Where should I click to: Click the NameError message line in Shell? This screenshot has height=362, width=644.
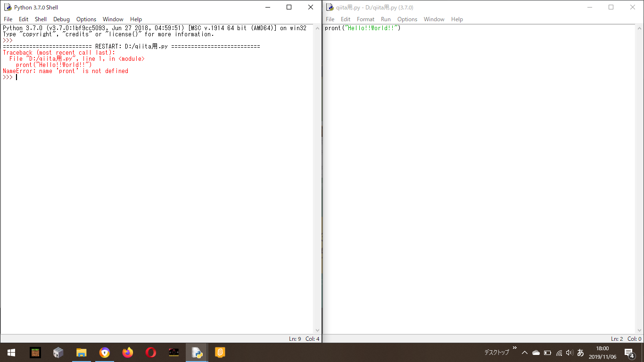pos(66,71)
